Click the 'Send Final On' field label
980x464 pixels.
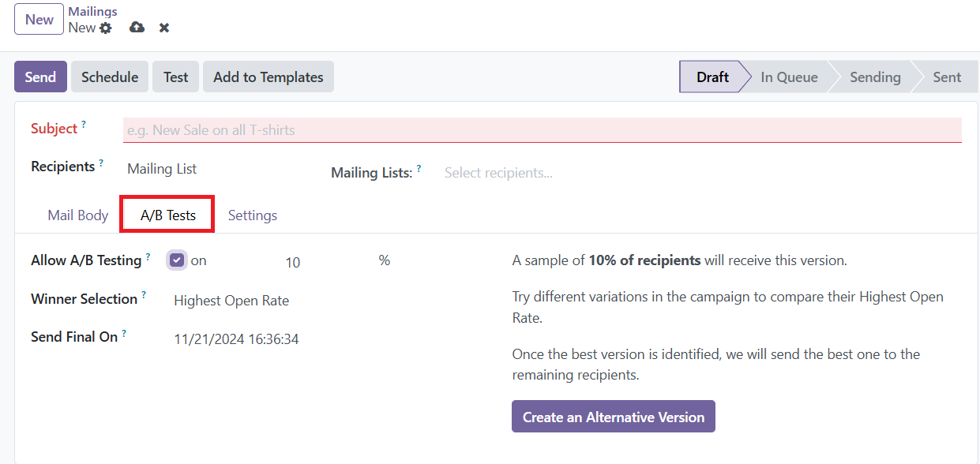pyautogui.click(x=74, y=337)
